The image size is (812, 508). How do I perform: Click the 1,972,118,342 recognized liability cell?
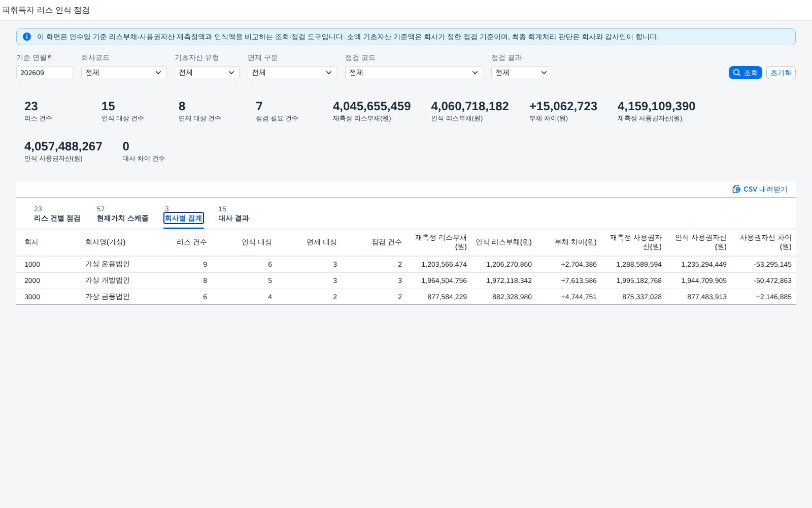click(x=509, y=280)
